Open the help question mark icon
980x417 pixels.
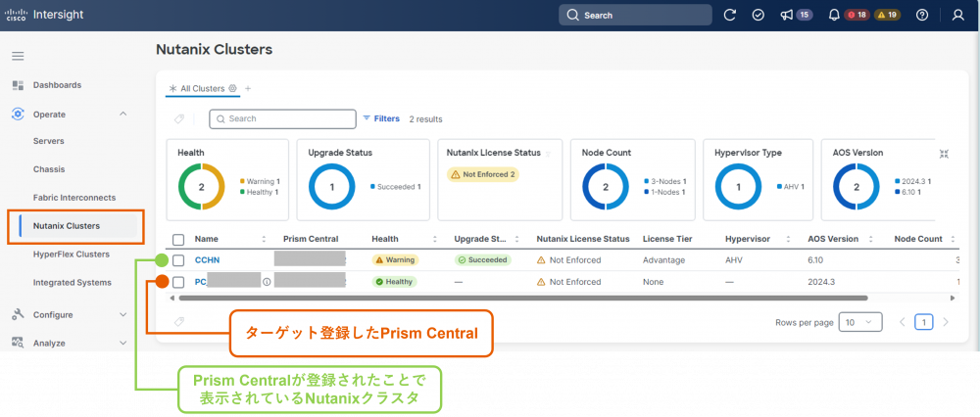pos(922,15)
